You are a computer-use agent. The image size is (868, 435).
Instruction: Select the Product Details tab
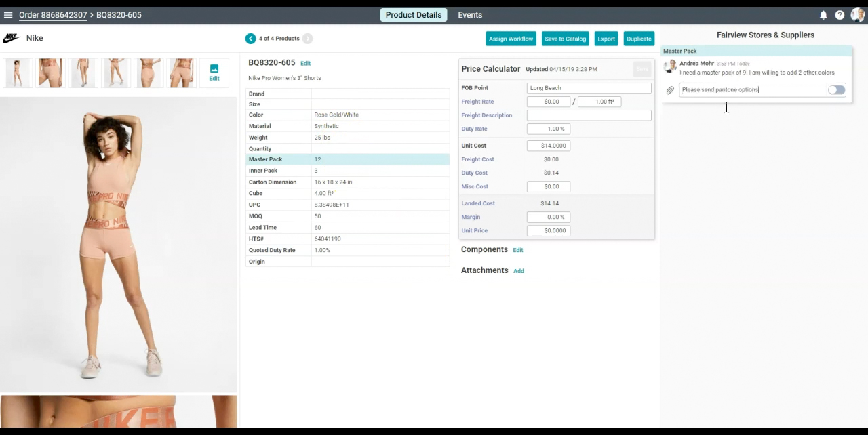tap(413, 15)
